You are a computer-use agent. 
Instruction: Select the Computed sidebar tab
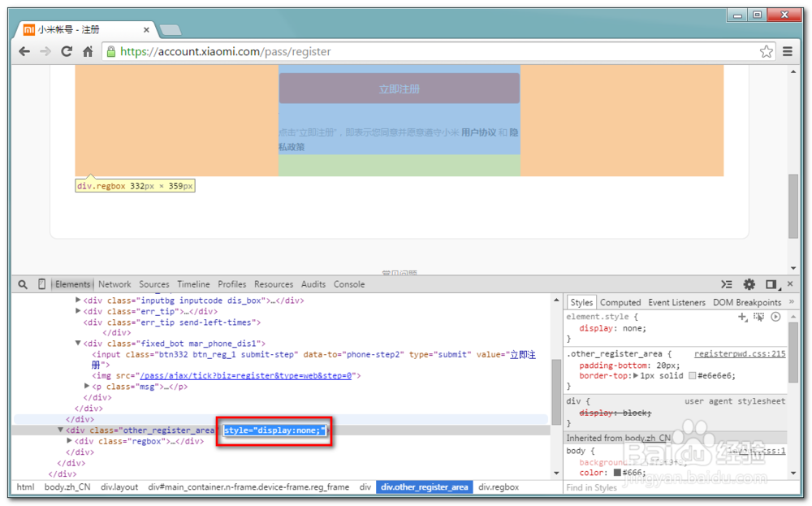(620, 302)
